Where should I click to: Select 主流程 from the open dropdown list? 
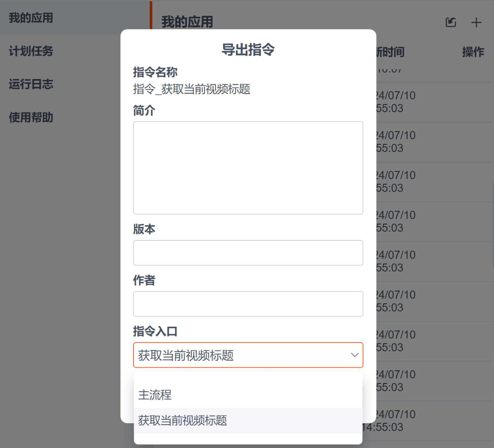point(155,395)
